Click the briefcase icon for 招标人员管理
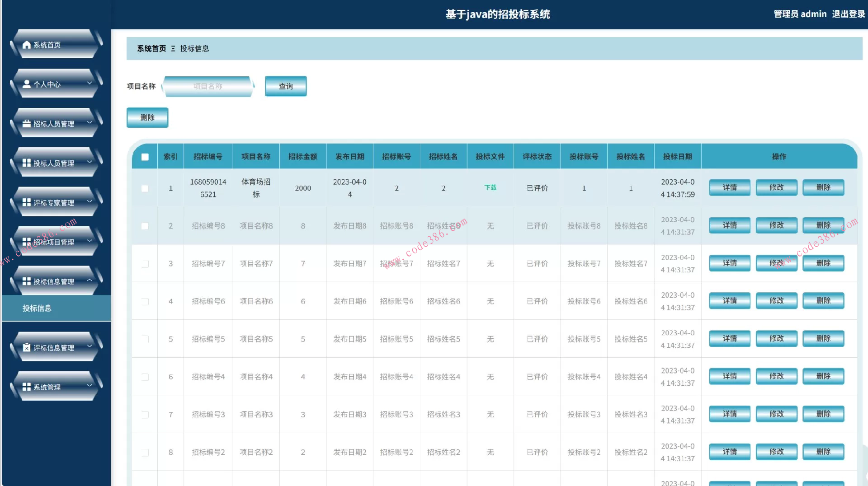Viewport: 868px width, 486px height. 27,123
